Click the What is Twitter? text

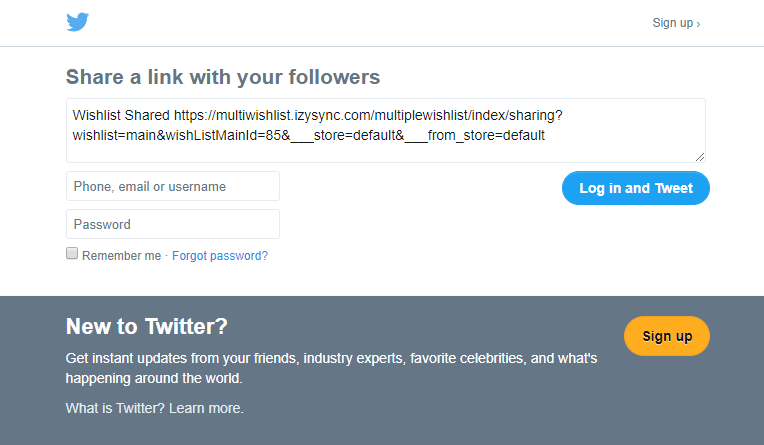tap(115, 408)
